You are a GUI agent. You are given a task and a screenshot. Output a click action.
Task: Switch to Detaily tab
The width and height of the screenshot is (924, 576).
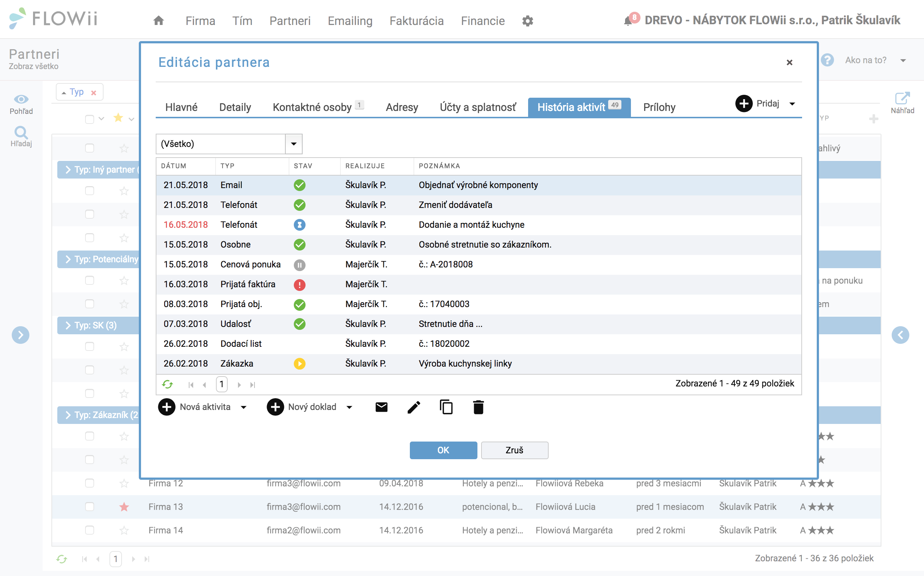click(x=235, y=107)
